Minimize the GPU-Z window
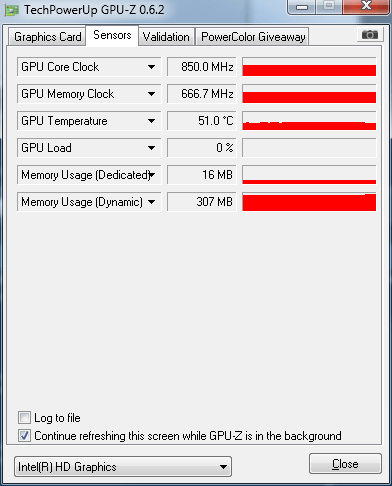Image resolution: width=392 pixels, height=486 pixels. pos(302,7)
